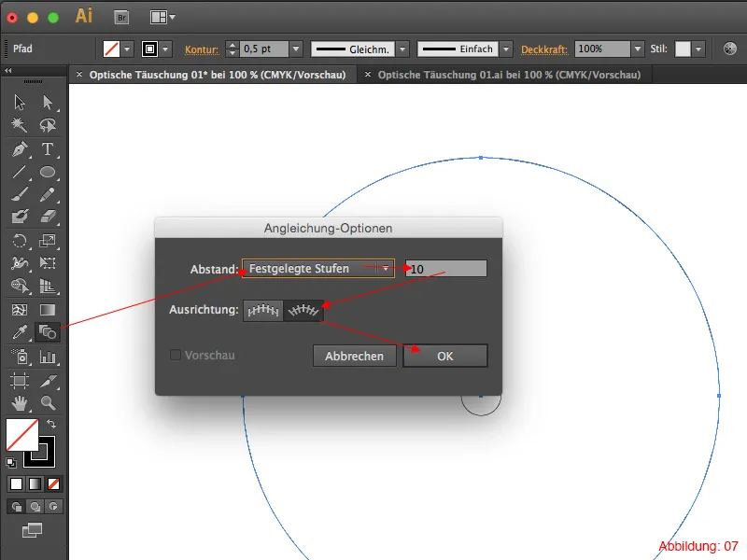Open the Stil graphic style dropdown
Image resolution: width=747 pixels, height=560 pixels.
(x=698, y=49)
